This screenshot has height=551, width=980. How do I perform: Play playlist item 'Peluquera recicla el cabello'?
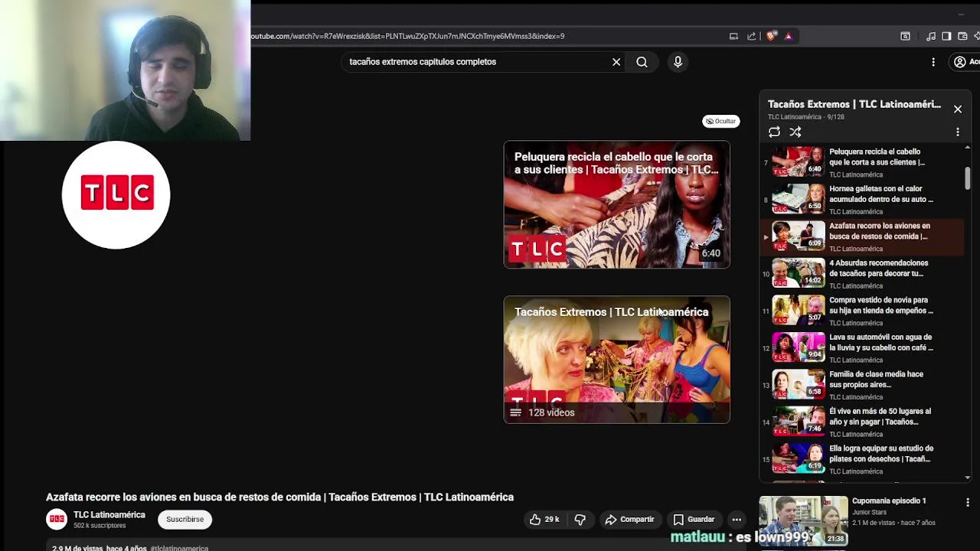[x=861, y=162]
